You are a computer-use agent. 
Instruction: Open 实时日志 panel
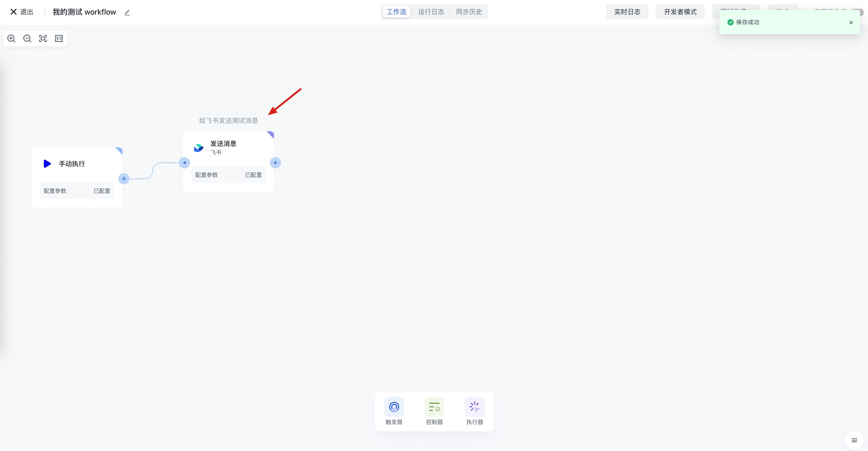627,12
